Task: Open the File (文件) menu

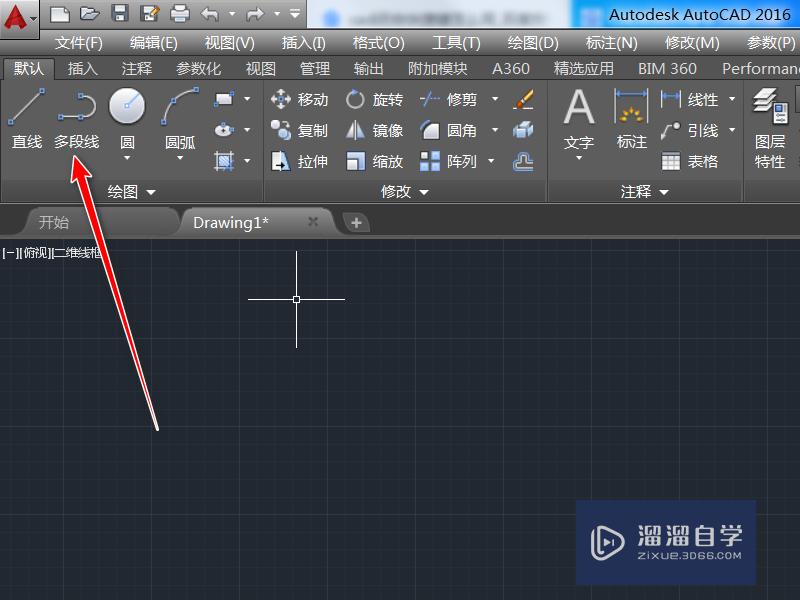Action: click(79, 43)
